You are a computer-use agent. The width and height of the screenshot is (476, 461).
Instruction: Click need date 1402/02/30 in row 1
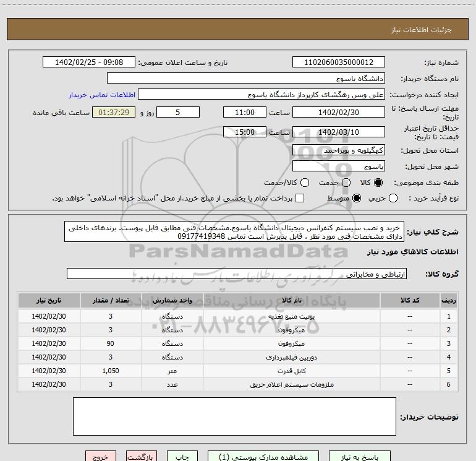coord(49,316)
